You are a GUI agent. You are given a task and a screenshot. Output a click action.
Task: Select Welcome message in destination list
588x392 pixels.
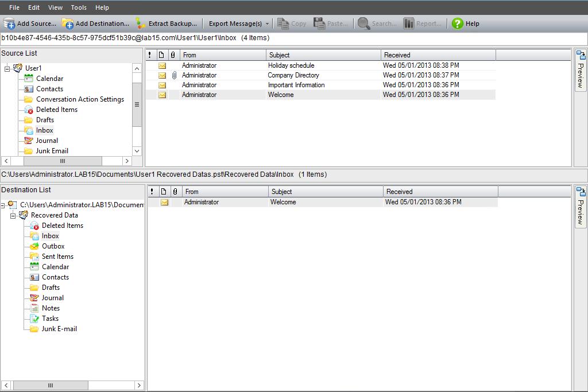[x=323, y=202]
